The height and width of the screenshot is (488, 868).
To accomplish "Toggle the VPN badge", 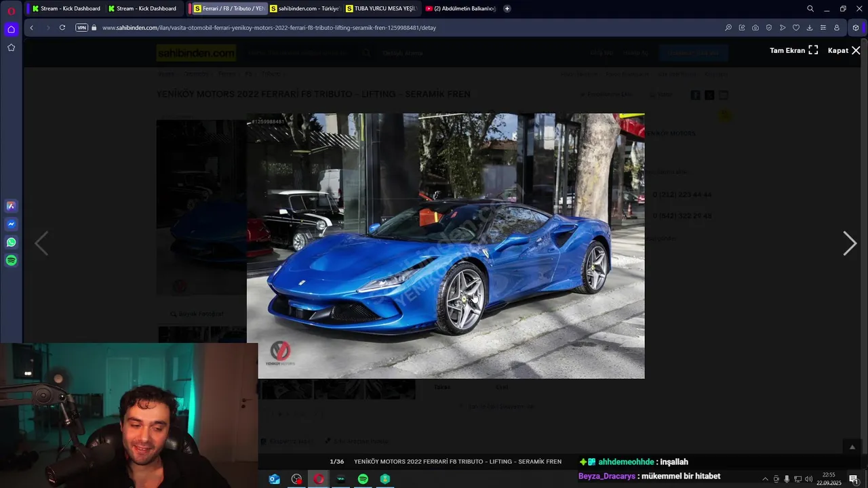I will pyautogui.click(x=82, y=28).
